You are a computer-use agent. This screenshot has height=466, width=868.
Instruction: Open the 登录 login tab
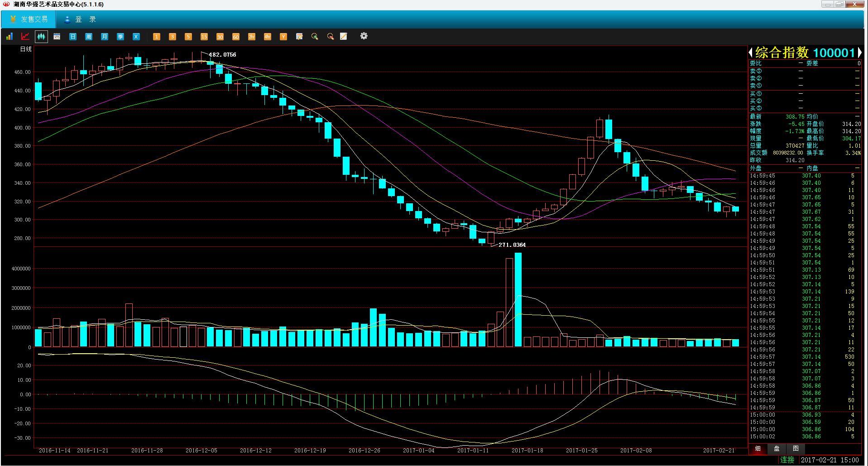(x=81, y=19)
